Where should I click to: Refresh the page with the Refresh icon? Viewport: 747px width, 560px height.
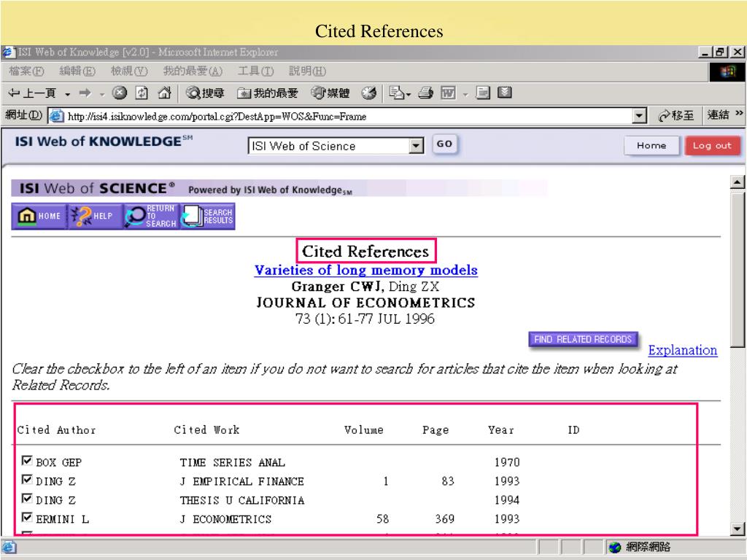[x=142, y=93]
